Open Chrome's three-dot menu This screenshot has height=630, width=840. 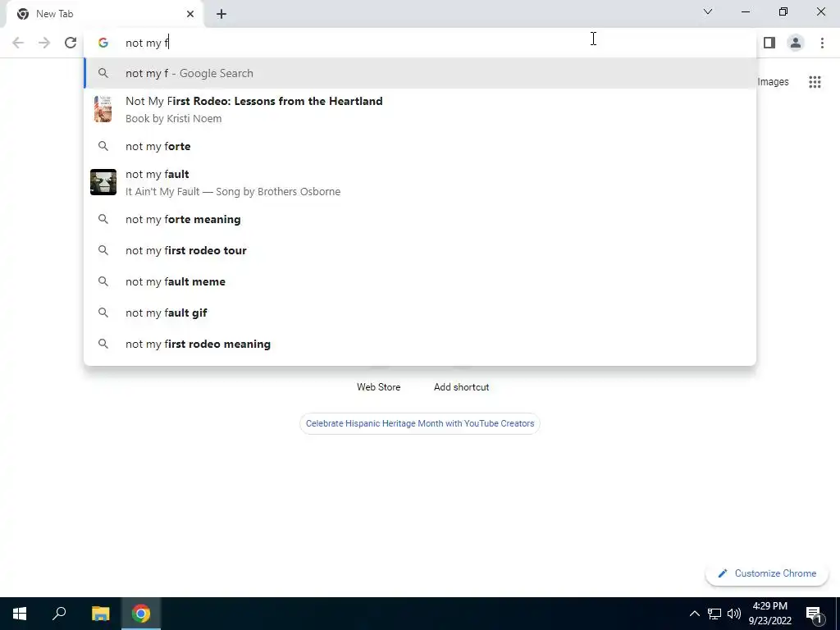(822, 43)
